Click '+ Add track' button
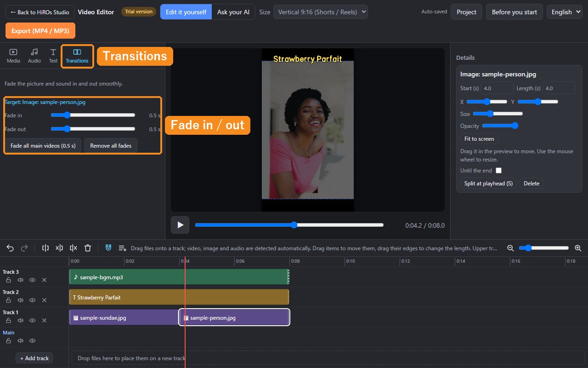 click(34, 358)
